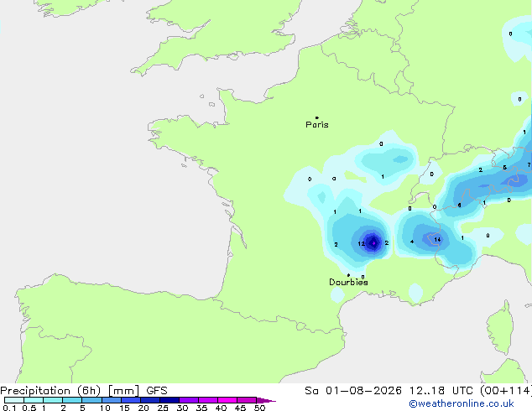Pick the 10–15 mm legend swatch
Screen dimensions: 532x411
point(111,400)
